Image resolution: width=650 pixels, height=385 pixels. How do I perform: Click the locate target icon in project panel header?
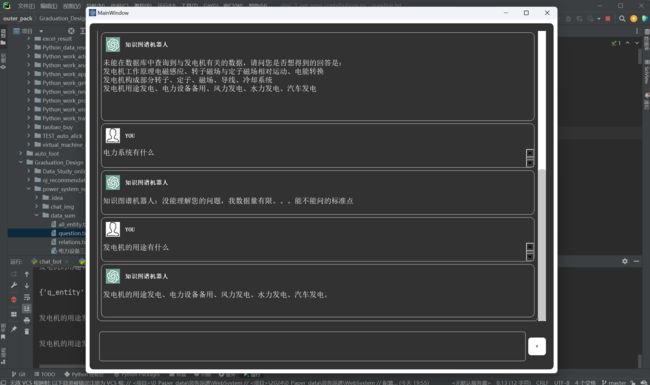71,31
